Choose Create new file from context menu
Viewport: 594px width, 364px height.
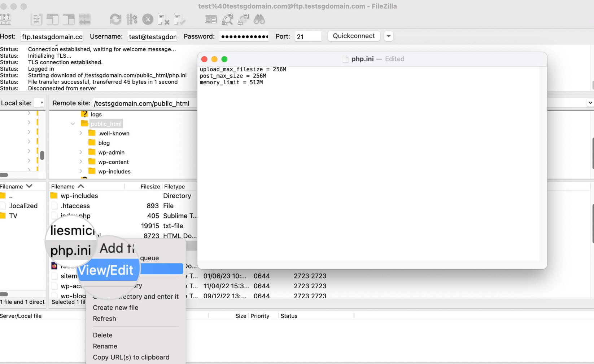point(115,307)
